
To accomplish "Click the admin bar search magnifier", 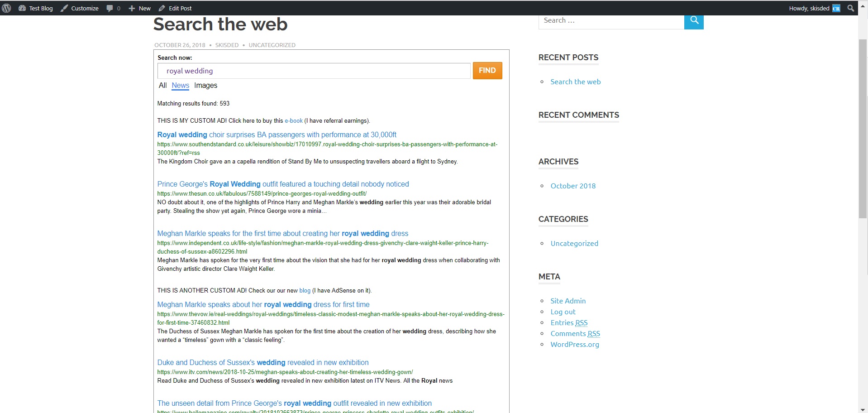I will pos(851,8).
